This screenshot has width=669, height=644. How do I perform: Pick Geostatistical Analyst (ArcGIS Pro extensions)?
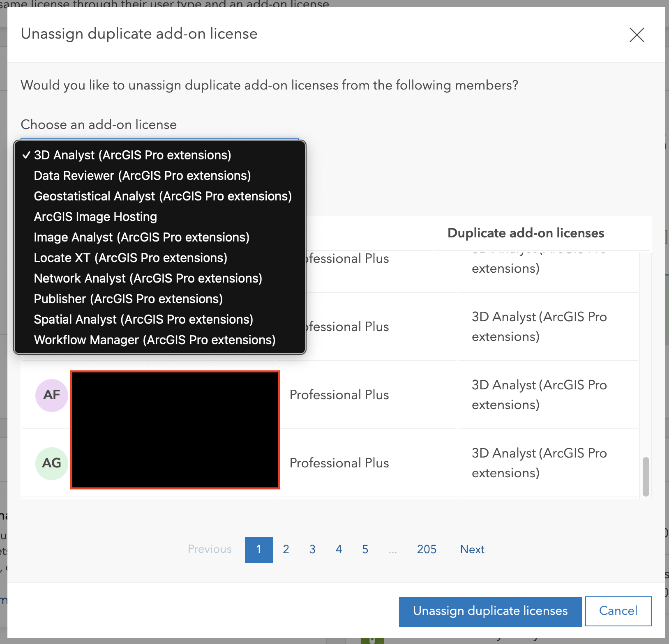click(160, 196)
